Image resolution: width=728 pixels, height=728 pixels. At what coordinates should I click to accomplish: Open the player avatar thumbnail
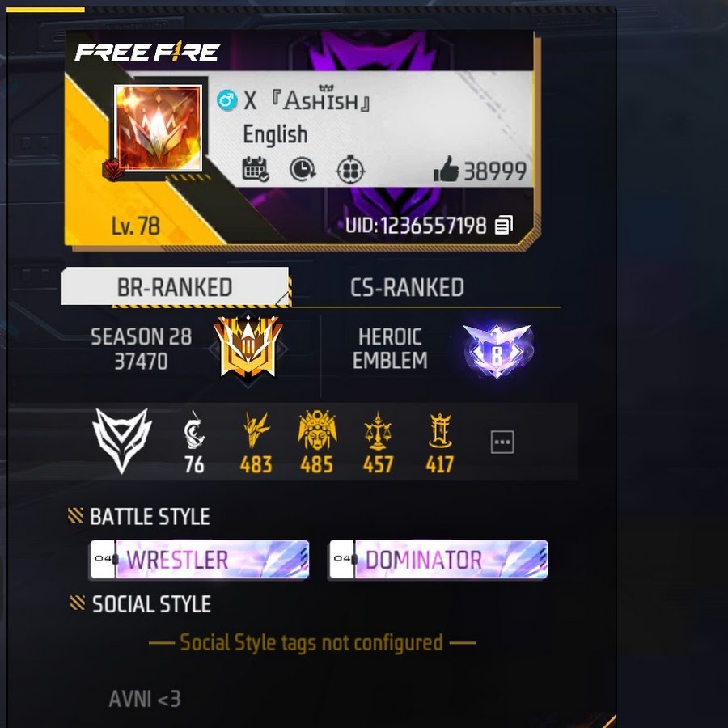[159, 128]
